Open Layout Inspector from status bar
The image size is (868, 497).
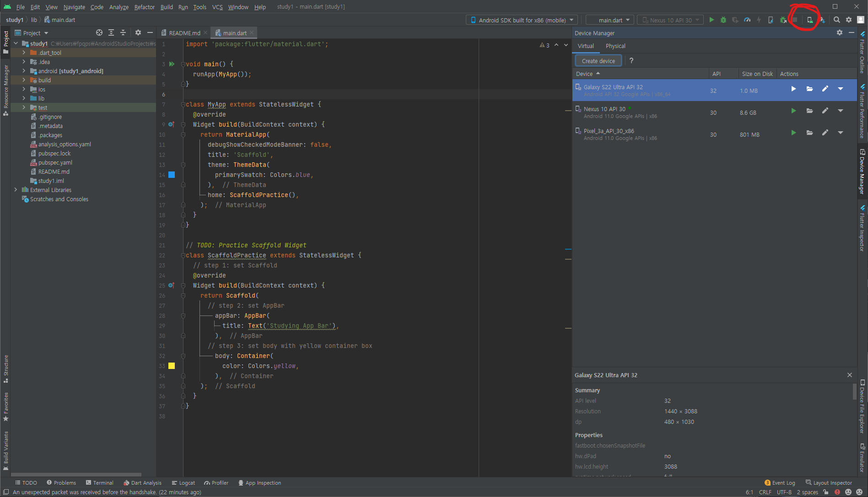pyautogui.click(x=829, y=483)
